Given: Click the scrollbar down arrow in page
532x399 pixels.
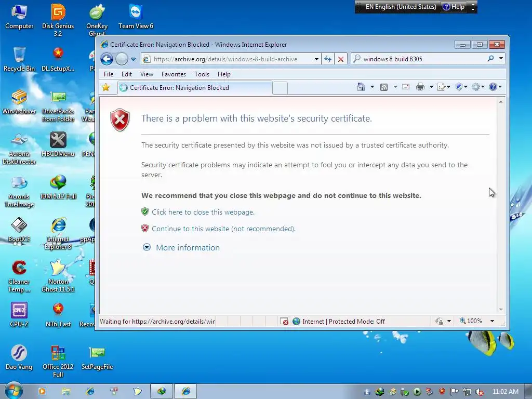Looking at the screenshot, I should (501, 310).
